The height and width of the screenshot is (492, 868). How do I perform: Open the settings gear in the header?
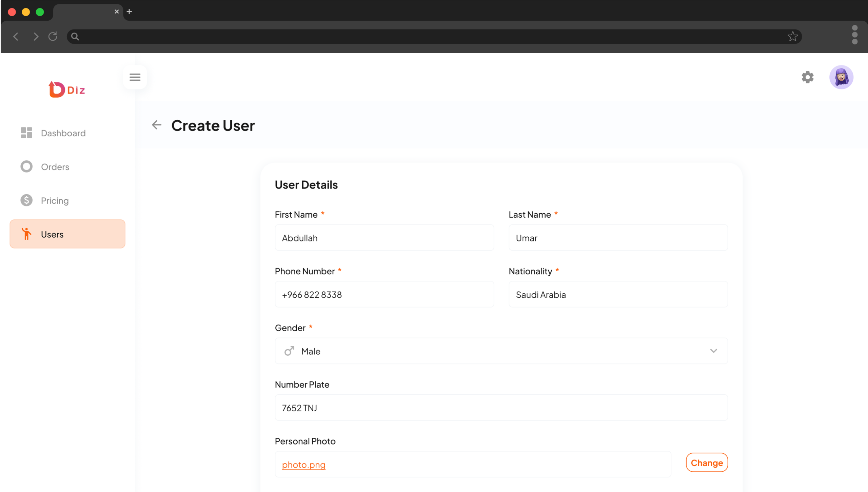pos(808,77)
